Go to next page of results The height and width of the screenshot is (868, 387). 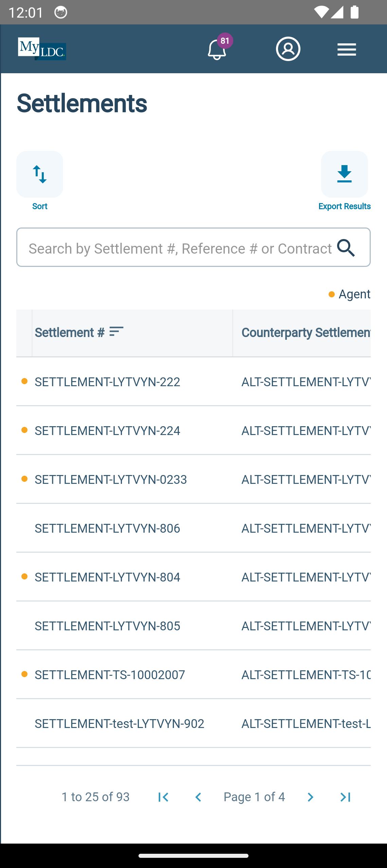coord(310,797)
